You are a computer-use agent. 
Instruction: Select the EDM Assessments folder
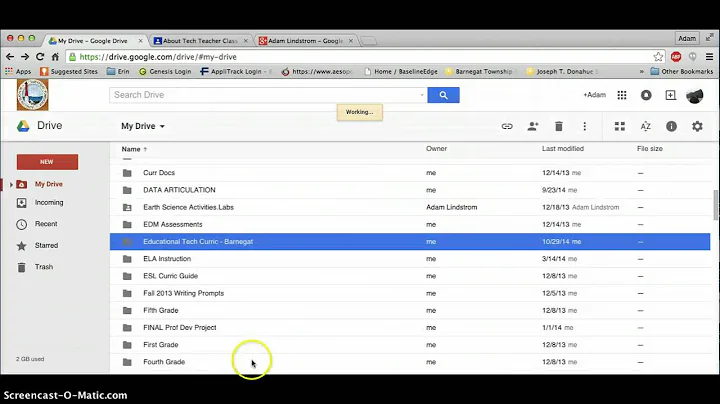click(410, 224)
